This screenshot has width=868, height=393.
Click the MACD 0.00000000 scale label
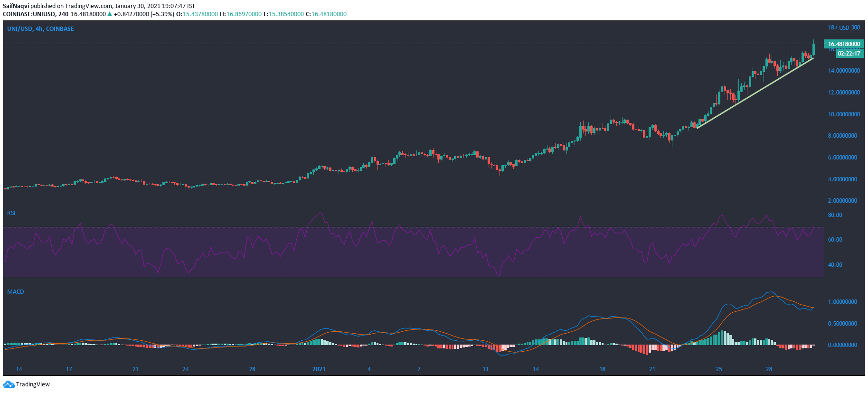(842, 345)
